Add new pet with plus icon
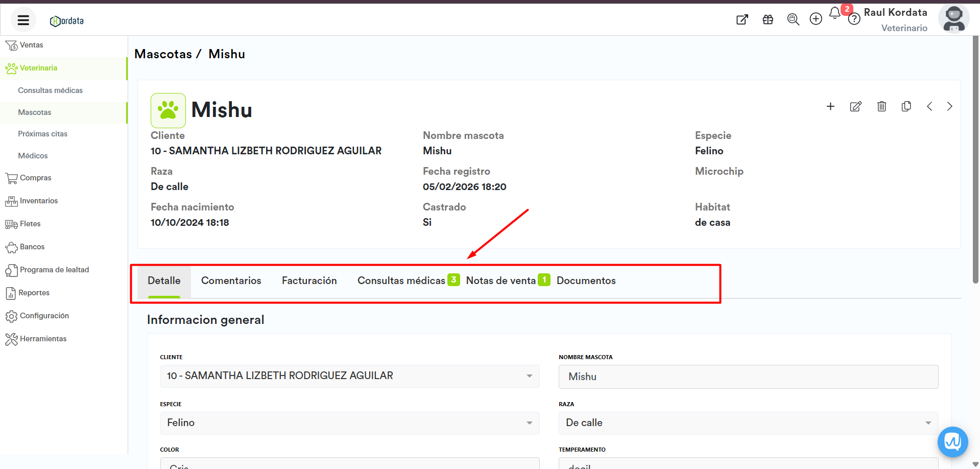Viewport: 980px width, 469px height. coord(830,106)
